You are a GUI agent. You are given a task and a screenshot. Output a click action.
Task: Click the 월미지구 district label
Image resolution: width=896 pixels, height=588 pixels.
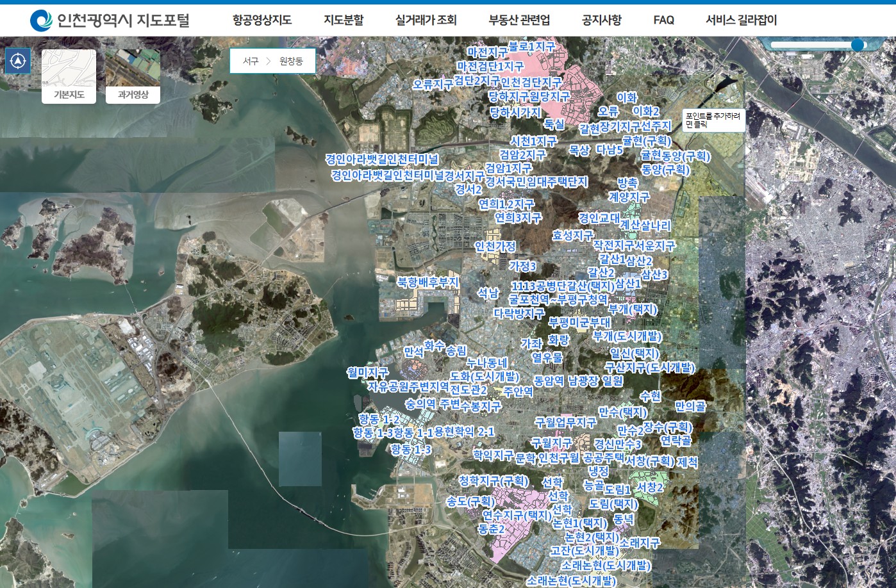[367, 372]
